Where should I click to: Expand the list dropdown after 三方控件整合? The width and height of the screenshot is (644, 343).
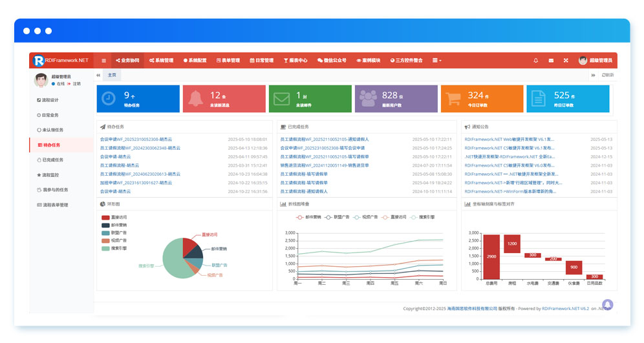coord(437,60)
